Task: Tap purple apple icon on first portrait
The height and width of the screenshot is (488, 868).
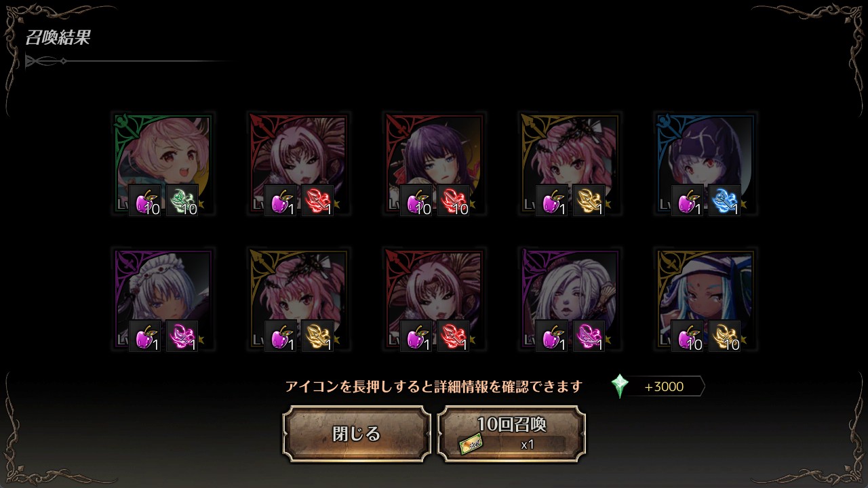Action: 145,201
